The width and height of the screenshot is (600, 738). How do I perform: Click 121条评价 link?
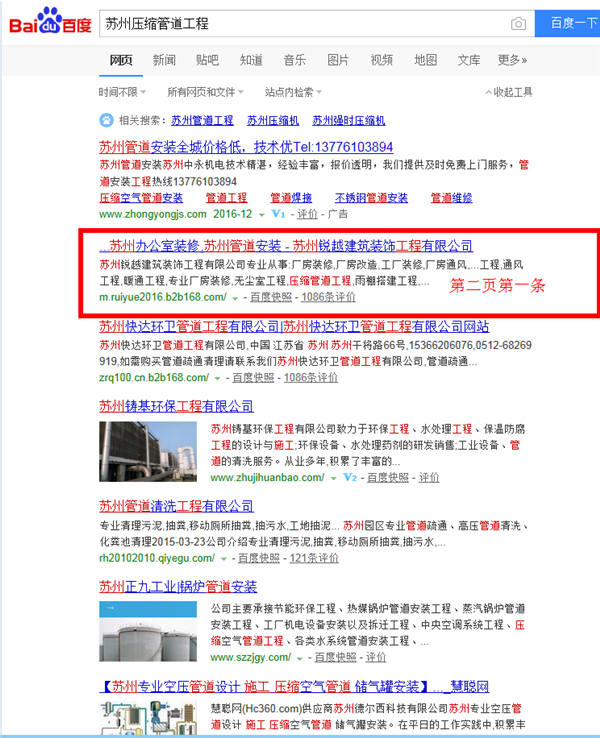point(314,558)
